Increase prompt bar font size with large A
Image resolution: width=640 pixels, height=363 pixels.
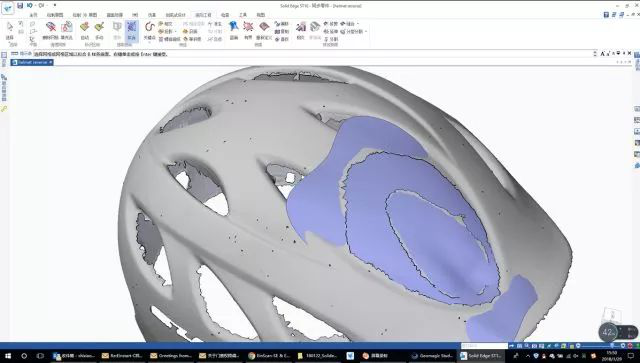602,53
